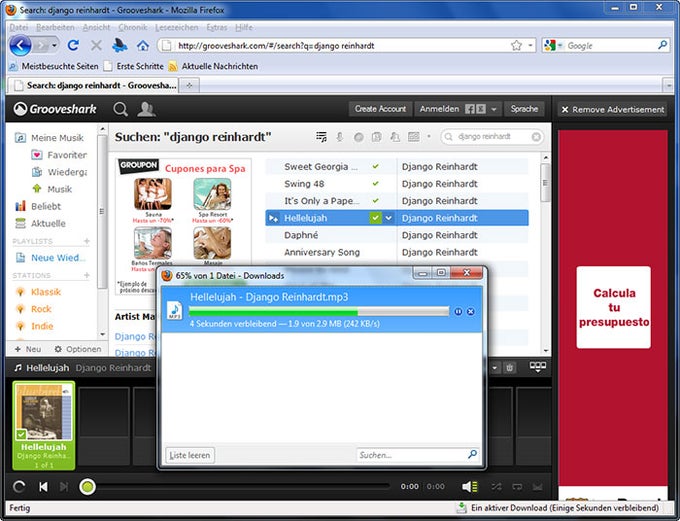Screen dimensions: 680x521
Task: Click the stop loading X icon
Action: point(96,45)
